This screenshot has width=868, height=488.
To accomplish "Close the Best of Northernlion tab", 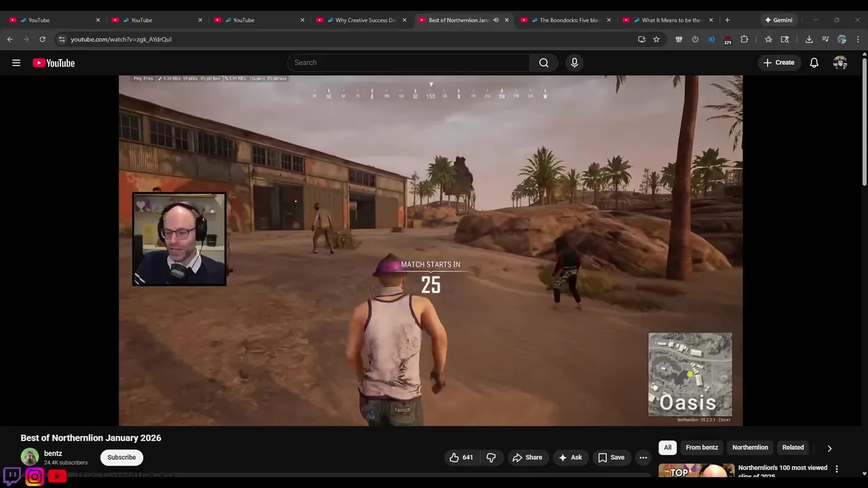I will tap(507, 20).
